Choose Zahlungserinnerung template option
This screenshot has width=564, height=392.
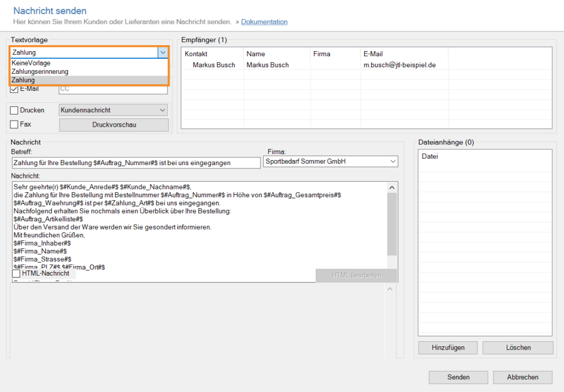(40, 72)
